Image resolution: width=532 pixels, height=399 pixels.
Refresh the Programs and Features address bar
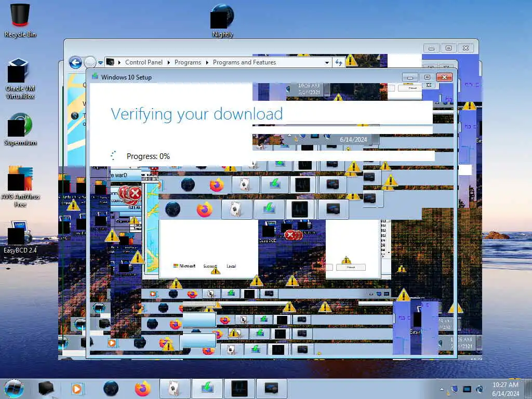click(x=339, y=62)
